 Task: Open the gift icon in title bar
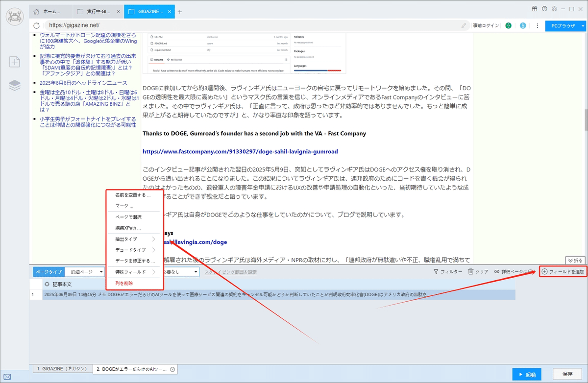[535, 9]
